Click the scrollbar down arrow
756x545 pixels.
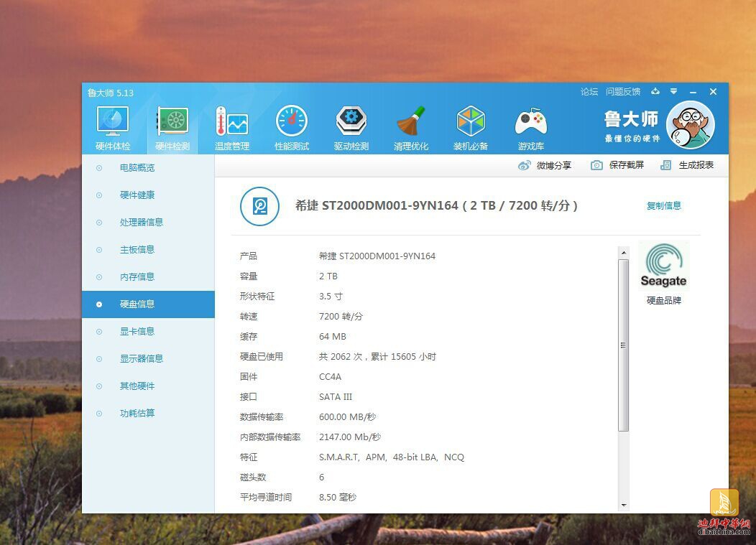coord(623,505)
